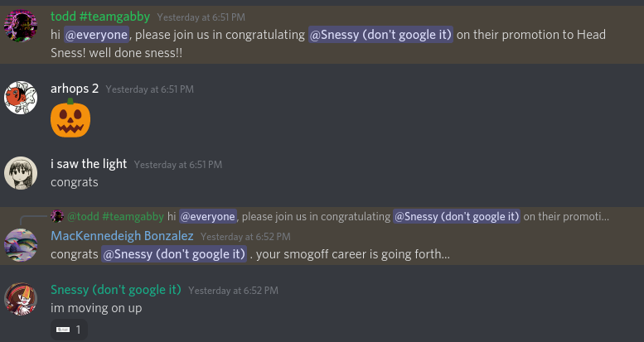
Task: Toggle the reaction under 'im moving on up'
Action: (68, 330)
